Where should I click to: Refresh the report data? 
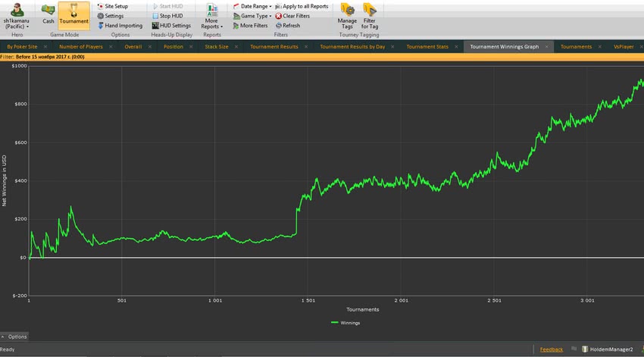click(x=288, y=26)
